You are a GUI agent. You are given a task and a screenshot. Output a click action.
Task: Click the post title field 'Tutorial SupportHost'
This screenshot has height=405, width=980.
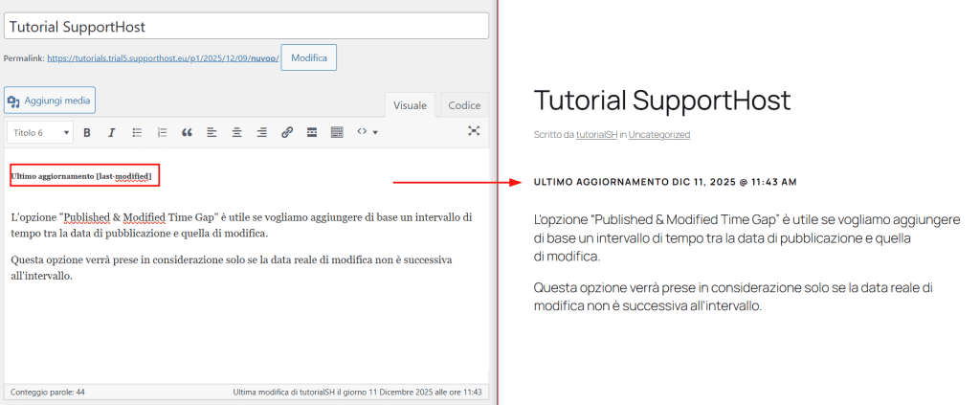tap(246, 27)
